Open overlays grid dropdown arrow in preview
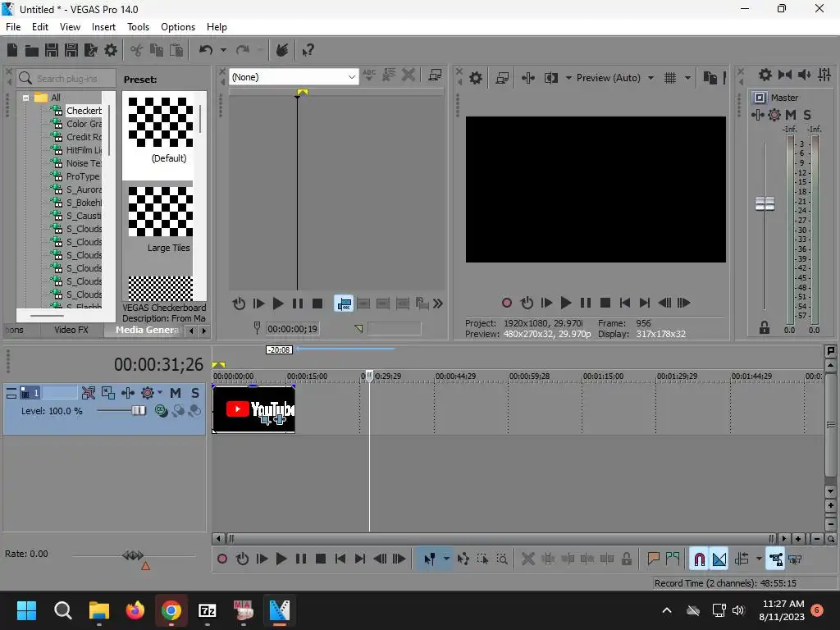 coord(688,78)
